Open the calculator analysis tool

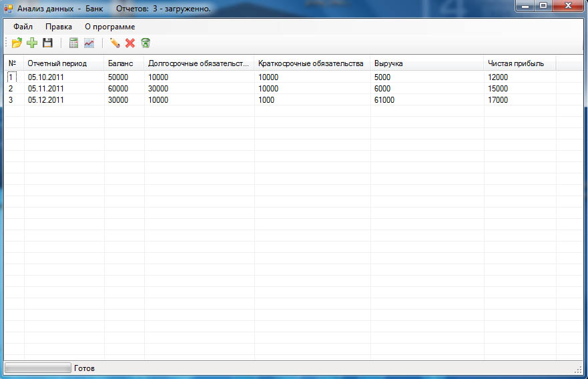tap(73, 43)
